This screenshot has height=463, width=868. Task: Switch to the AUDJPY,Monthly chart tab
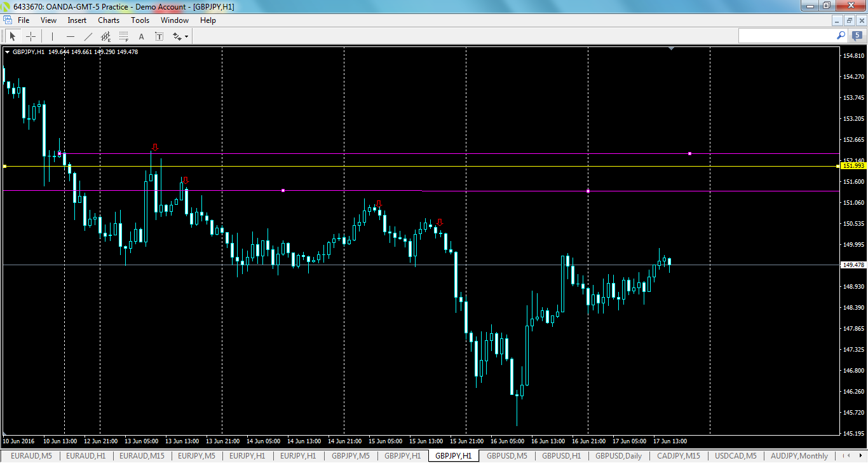(799, 456)
